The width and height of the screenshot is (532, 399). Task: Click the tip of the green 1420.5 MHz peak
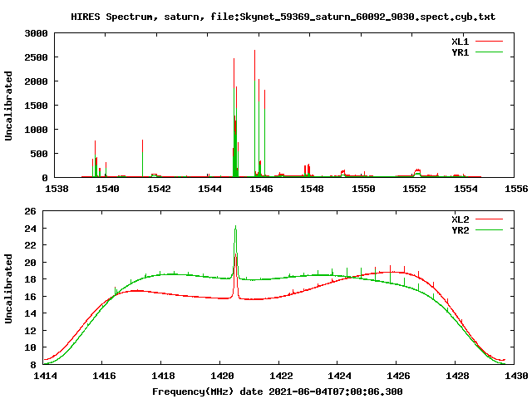[x=235, y=228]
